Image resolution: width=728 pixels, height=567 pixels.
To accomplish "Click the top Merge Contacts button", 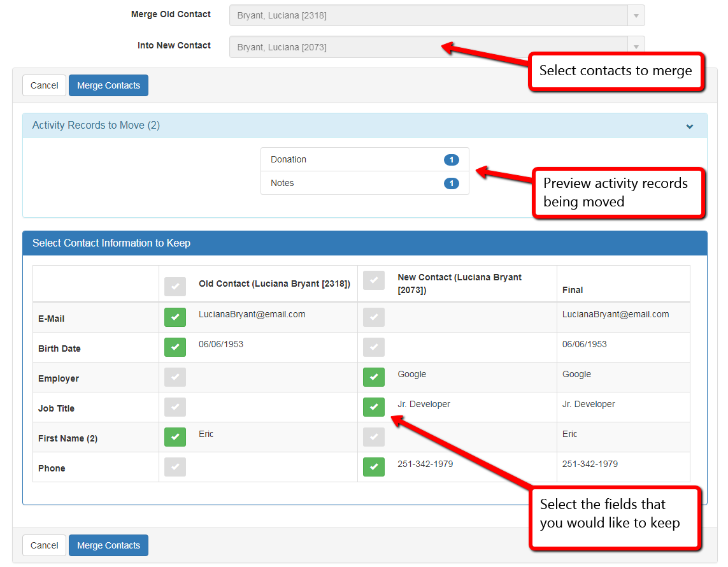I will [x=108, y=85].
